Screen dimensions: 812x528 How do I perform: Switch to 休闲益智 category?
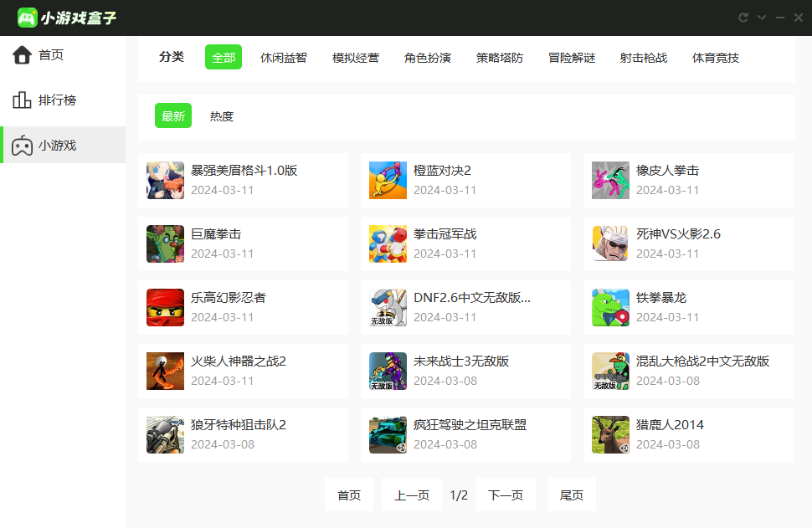point(283,58)
